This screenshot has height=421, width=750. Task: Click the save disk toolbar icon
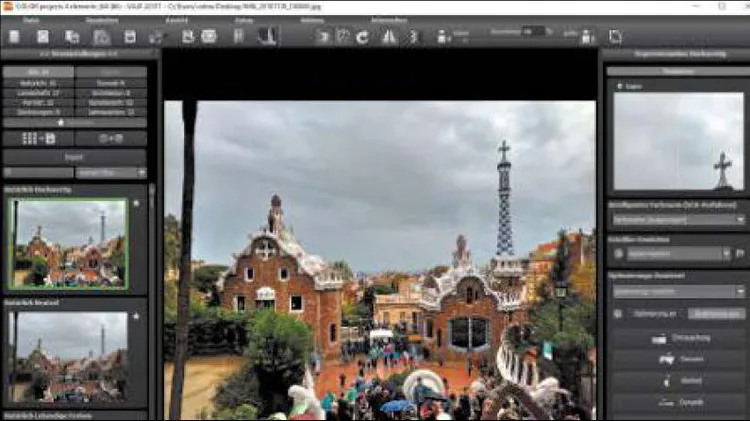(x=130, y=37)
